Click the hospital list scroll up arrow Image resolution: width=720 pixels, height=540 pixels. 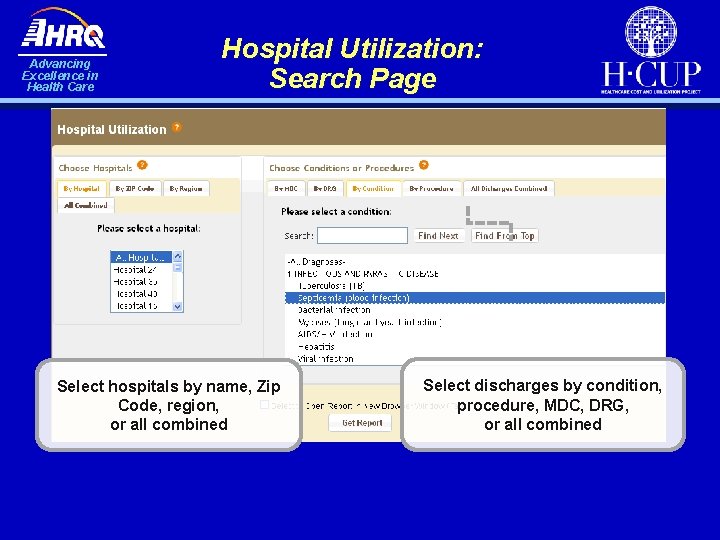click(x=178, y=256)
